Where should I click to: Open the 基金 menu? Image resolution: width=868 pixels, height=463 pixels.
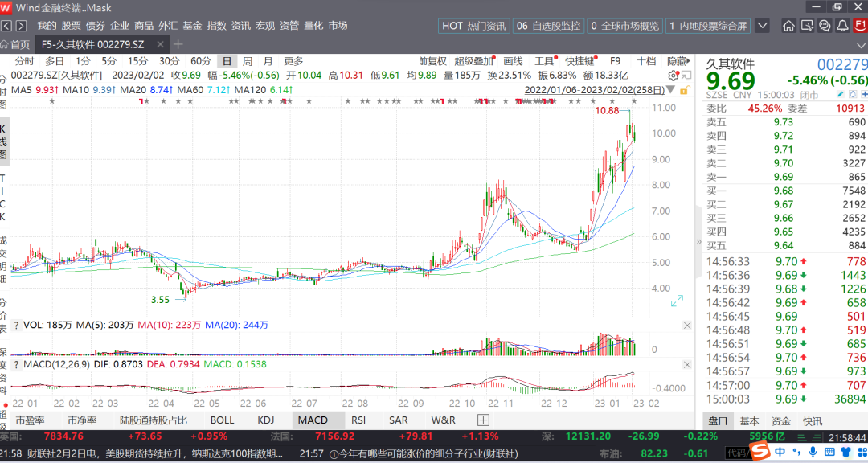[192, 26]
